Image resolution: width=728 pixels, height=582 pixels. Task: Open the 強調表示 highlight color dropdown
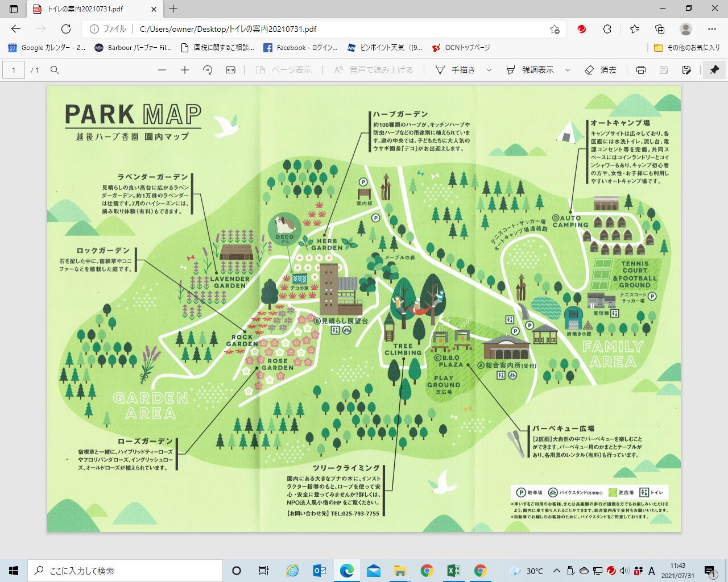tap(567, 70)
